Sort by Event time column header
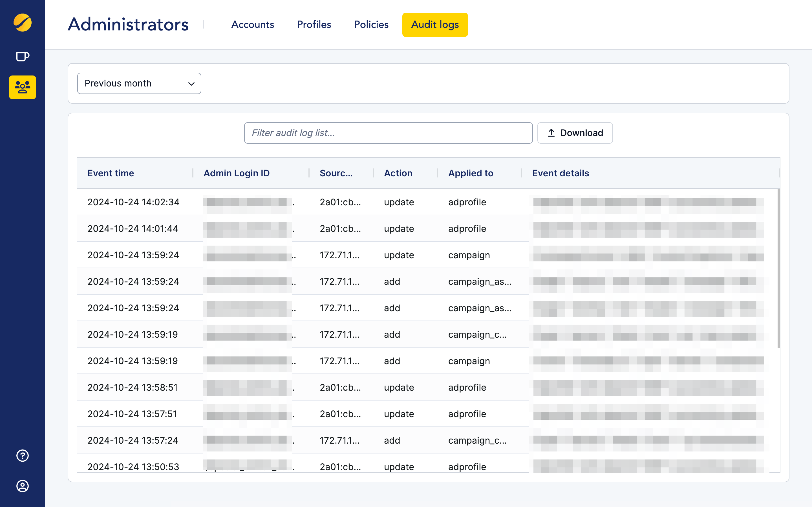 pyautogui.click(x=111, y=173)
